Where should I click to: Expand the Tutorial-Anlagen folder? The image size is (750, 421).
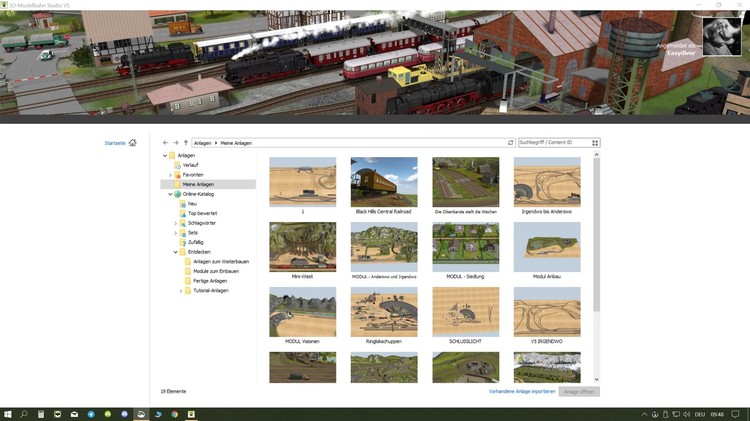pyautogui.click(x=181, y=290)
